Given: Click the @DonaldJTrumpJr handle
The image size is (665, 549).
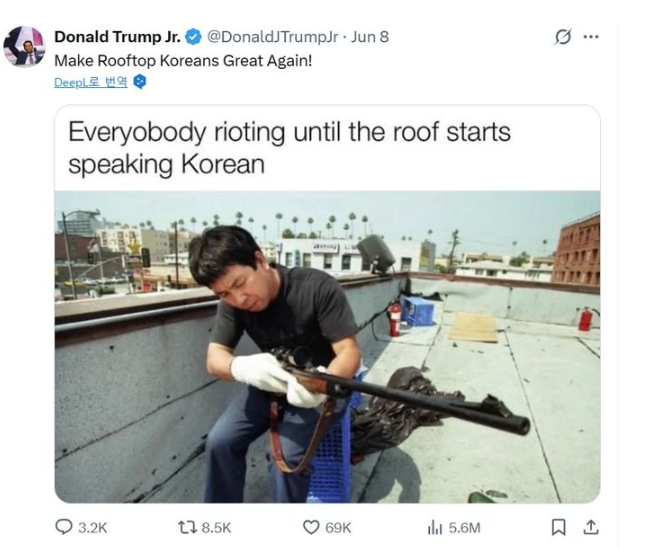Looking at the screenshot, I should 272,37.
